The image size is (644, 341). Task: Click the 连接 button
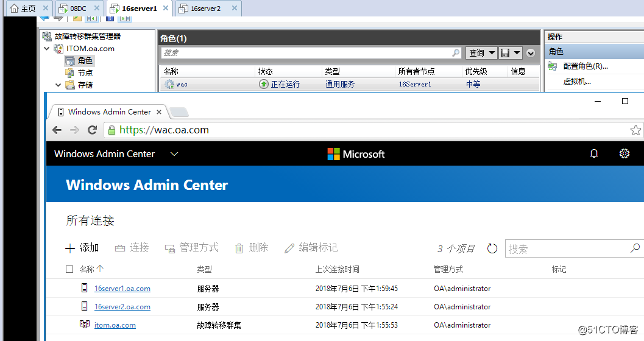point(132,248)
